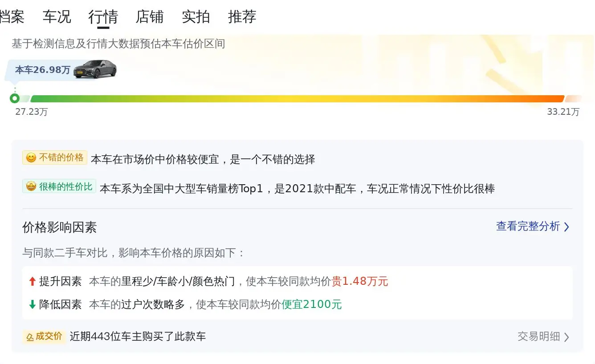Click the green text 便宜2100元
This screenshot has width=595, height=364.
pyautogui.click(x=312, y=304)
